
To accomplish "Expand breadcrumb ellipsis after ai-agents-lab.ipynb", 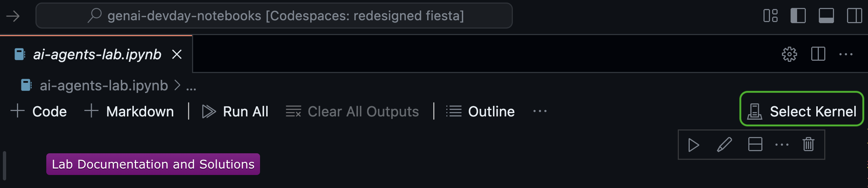I will tap(191, 86).
